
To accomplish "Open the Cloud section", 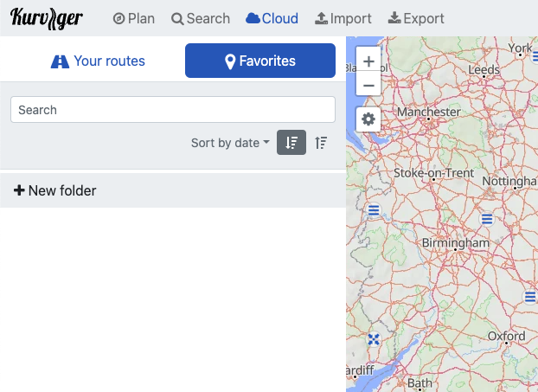I will [272, 18].
